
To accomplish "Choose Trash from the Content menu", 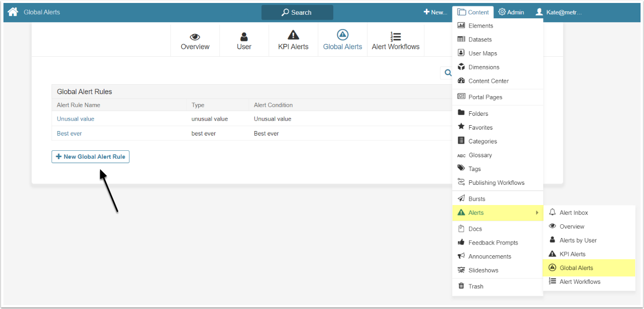I will point(476,286).
